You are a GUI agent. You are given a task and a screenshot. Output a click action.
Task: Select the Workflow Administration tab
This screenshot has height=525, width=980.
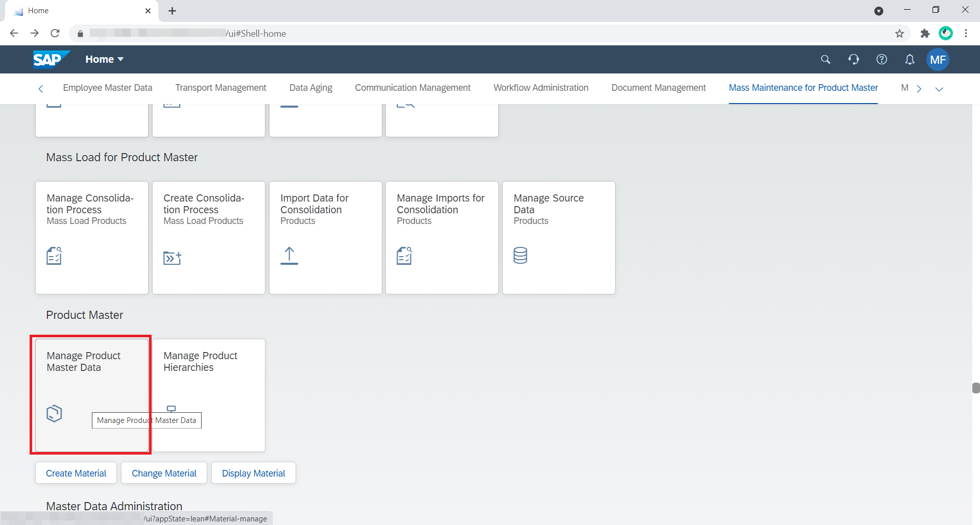[541, 88]
